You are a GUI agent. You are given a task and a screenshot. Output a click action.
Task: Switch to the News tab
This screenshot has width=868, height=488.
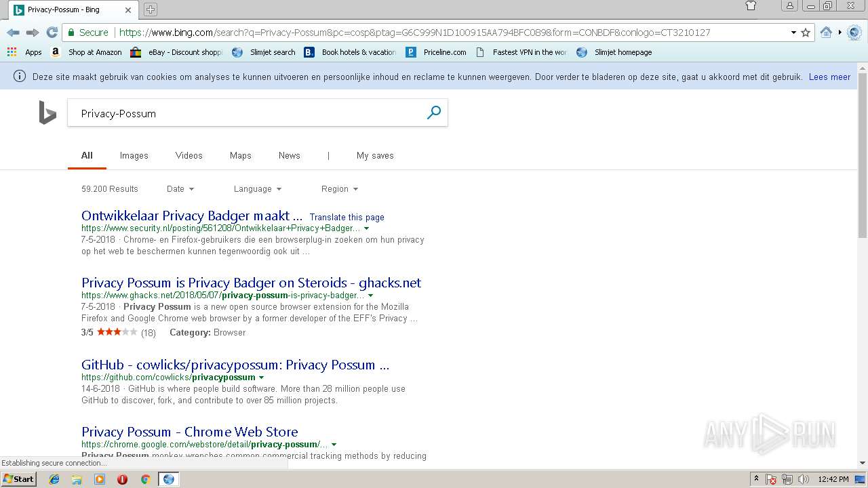289,155
